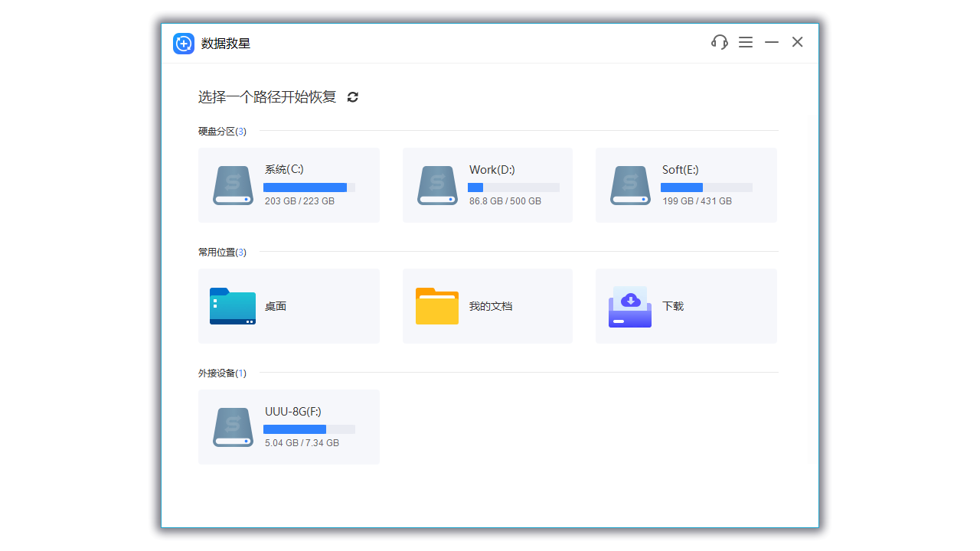Click the UUU-8G external drive icon
Viewport: 980px width, 551px height.
[233, 427]
